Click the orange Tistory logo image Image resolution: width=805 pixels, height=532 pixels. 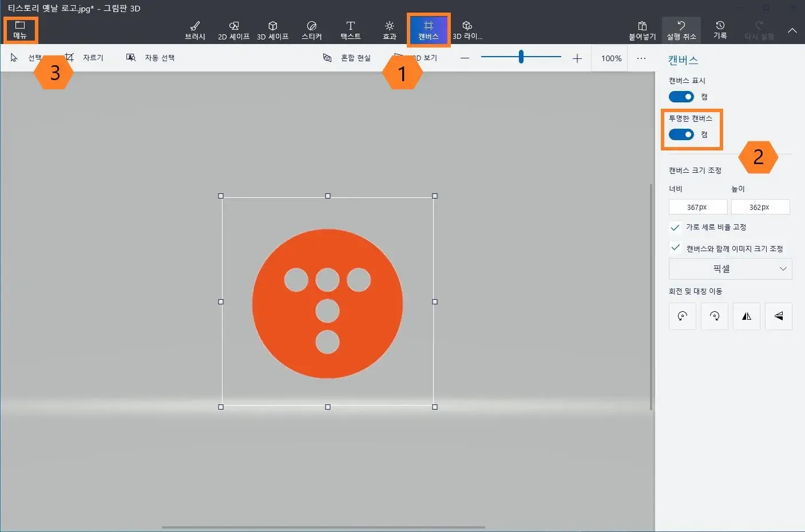327,304
